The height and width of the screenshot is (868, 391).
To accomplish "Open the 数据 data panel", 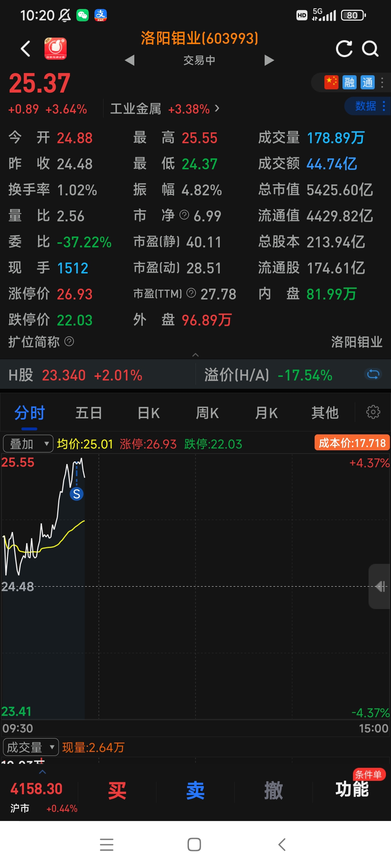I will 367,106.
